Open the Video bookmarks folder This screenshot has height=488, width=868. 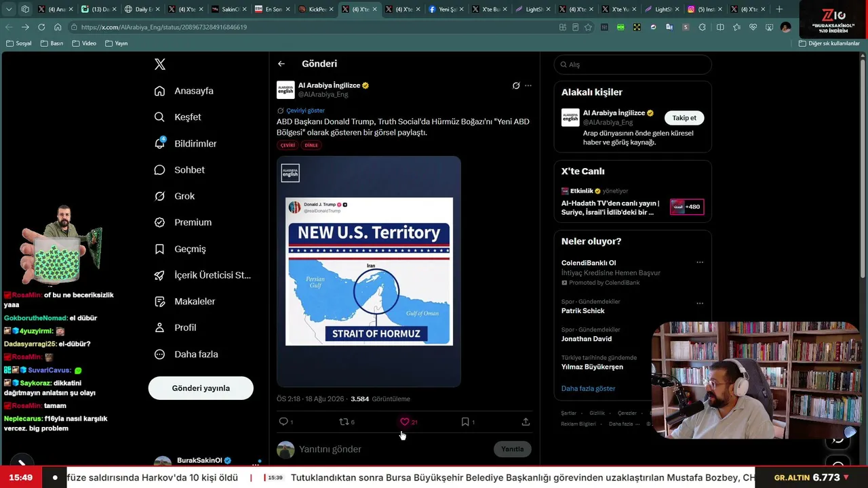(84, 43)
